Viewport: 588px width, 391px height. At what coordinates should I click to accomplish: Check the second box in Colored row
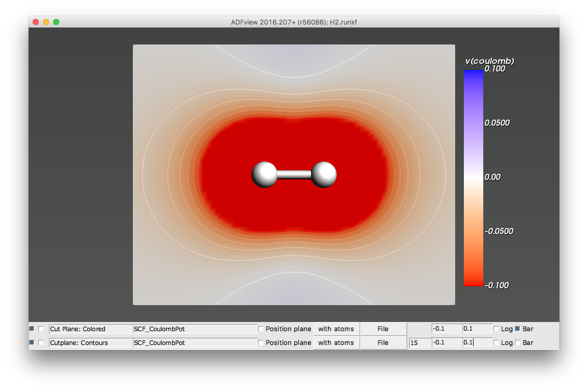pos(41,329)
